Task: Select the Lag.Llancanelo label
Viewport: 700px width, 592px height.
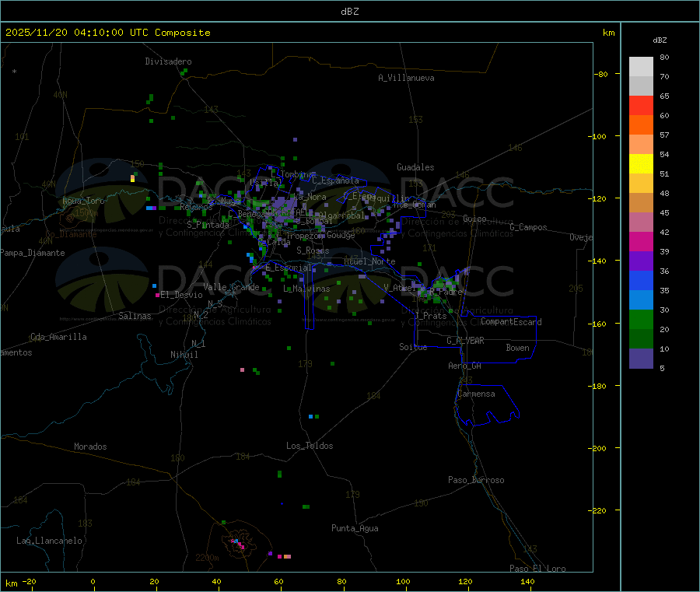Action: tap(50, 541)
